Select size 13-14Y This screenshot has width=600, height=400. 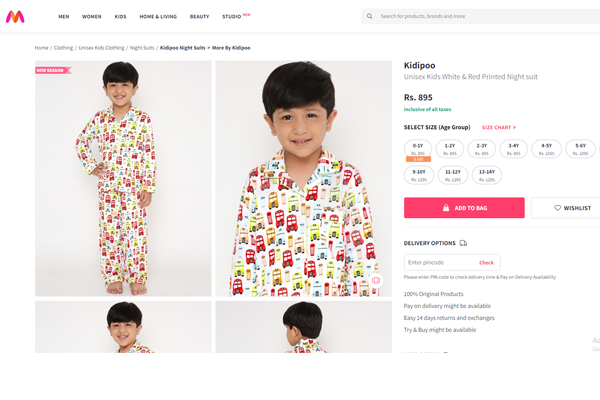[x=486, y=175]
